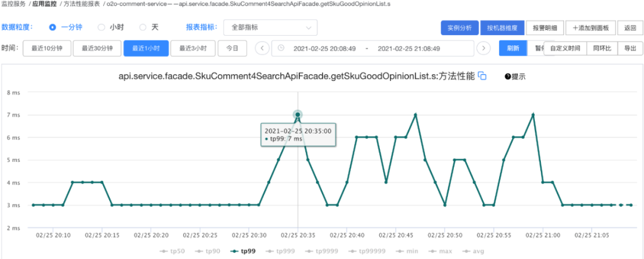Open the 全部指标 report metric dropdown
The width and height of the screenshot is (644, 259).
pos(270,27)
